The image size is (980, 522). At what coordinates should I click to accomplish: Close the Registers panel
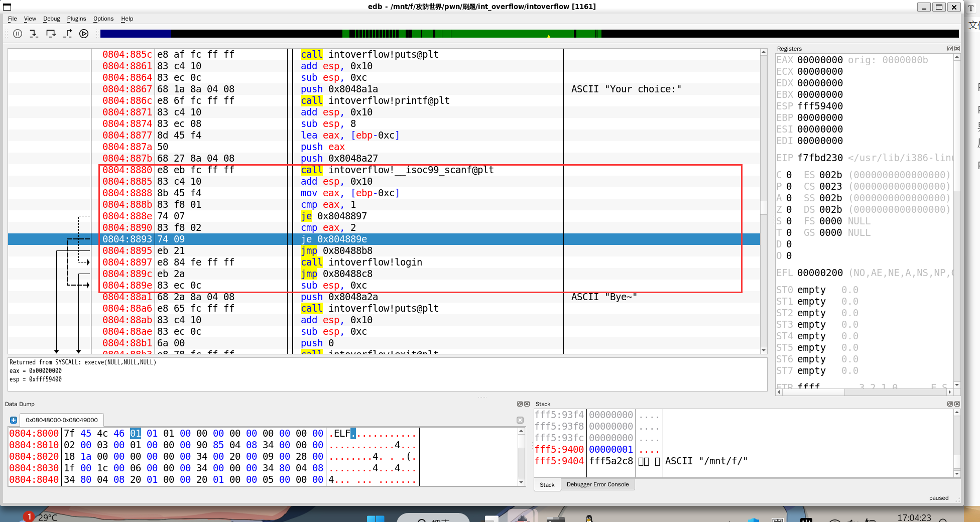pyautogui.click(x=957, y=49)
